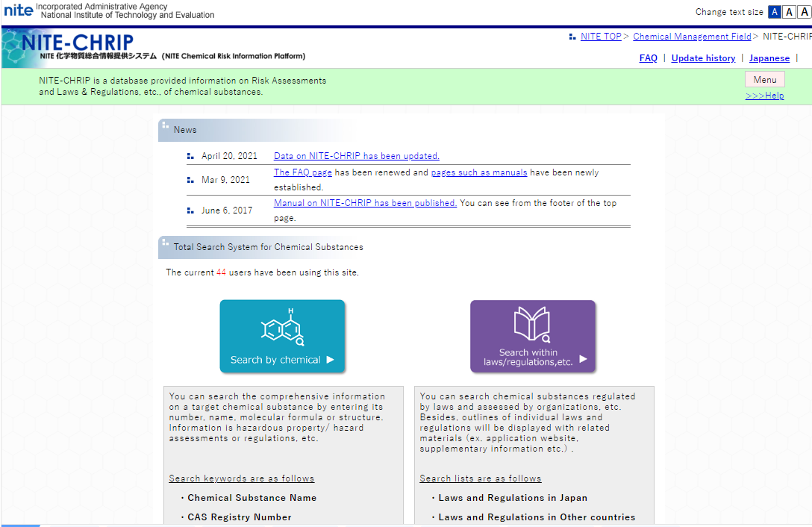Select the large text size A button
The height and width of the screenshot is (527, 812).
coord(803,12)
